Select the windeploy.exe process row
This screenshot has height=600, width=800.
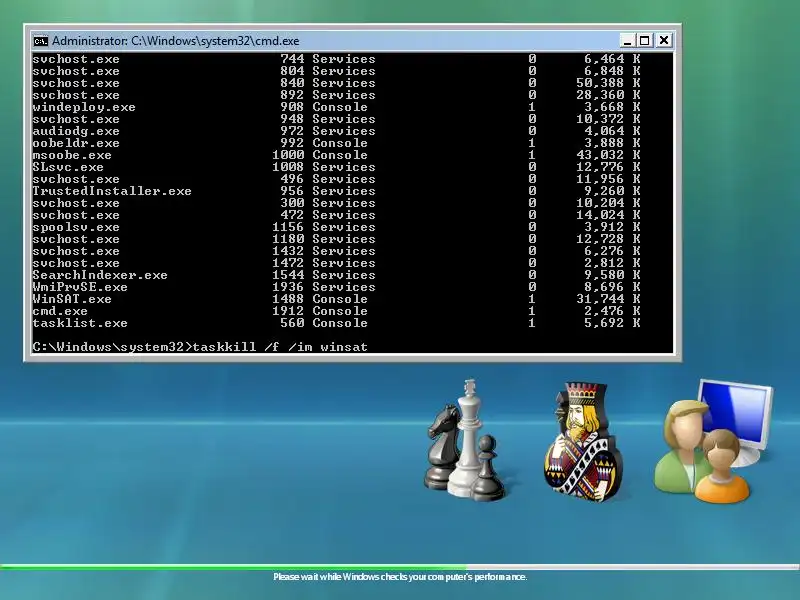pos(336,107)
